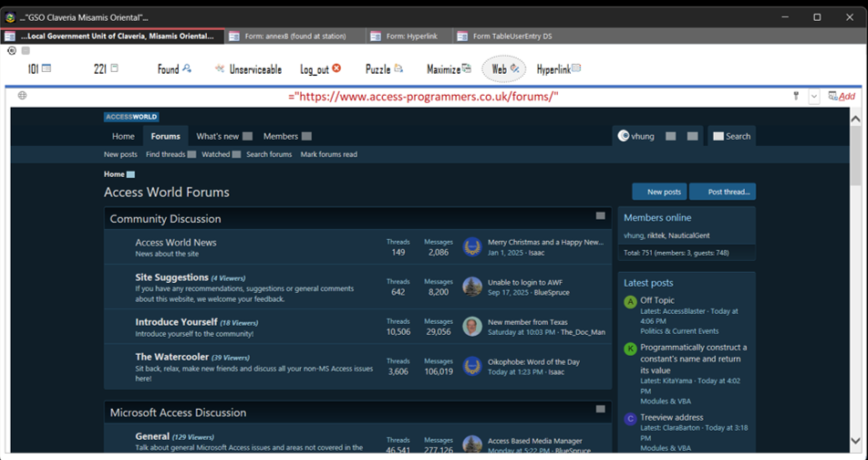This screenshot has width=868, height=460.
Task: Click the blue New posts button
Action: (660, 192)
